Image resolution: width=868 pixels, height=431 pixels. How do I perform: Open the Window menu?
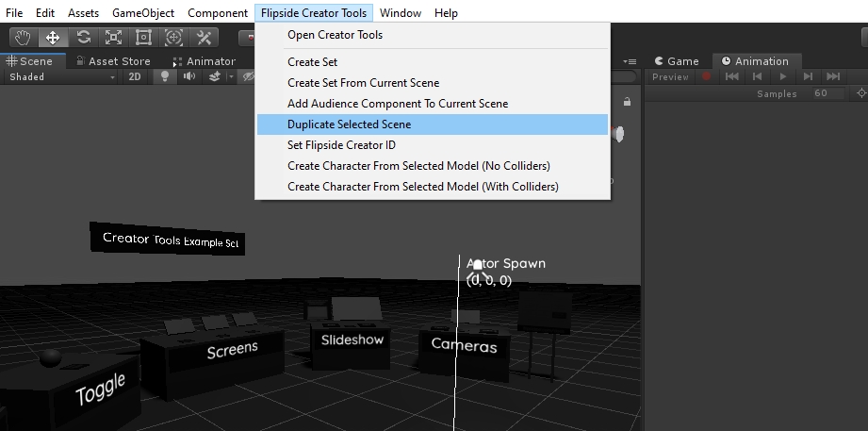point(401,13)
